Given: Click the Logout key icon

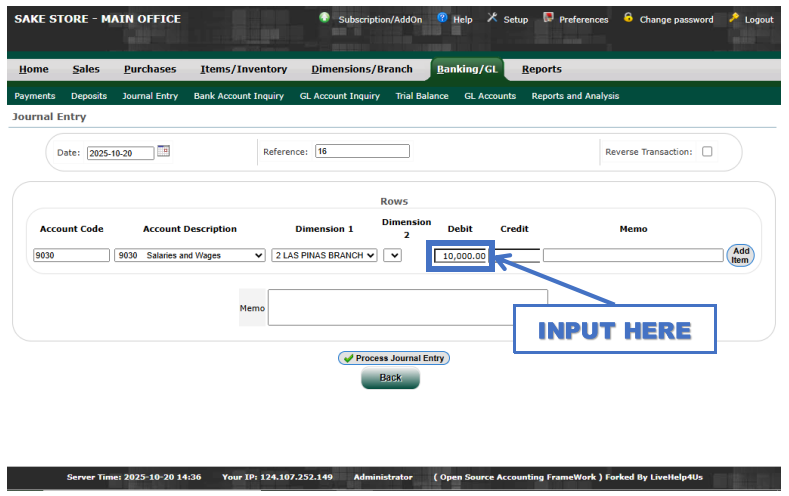Looking at the screenshot, I should tap(734, 19).
